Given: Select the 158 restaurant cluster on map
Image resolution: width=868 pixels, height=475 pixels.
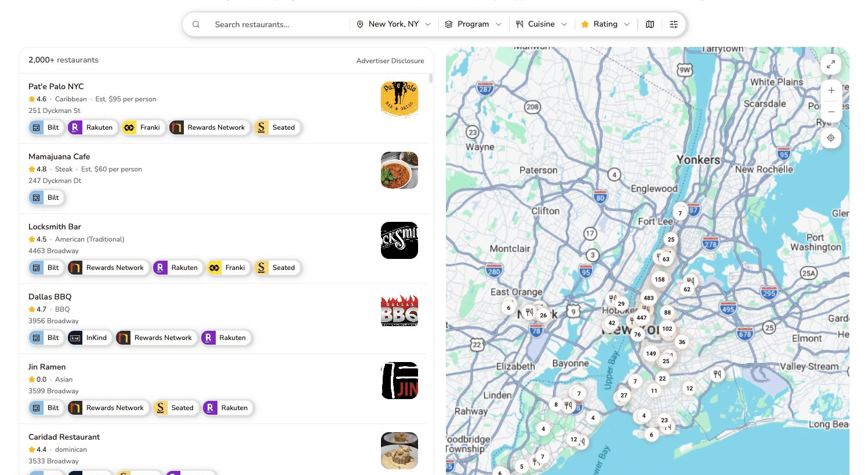Looking at the screenshot, I should pyautogui.click(x=660, y=279).
